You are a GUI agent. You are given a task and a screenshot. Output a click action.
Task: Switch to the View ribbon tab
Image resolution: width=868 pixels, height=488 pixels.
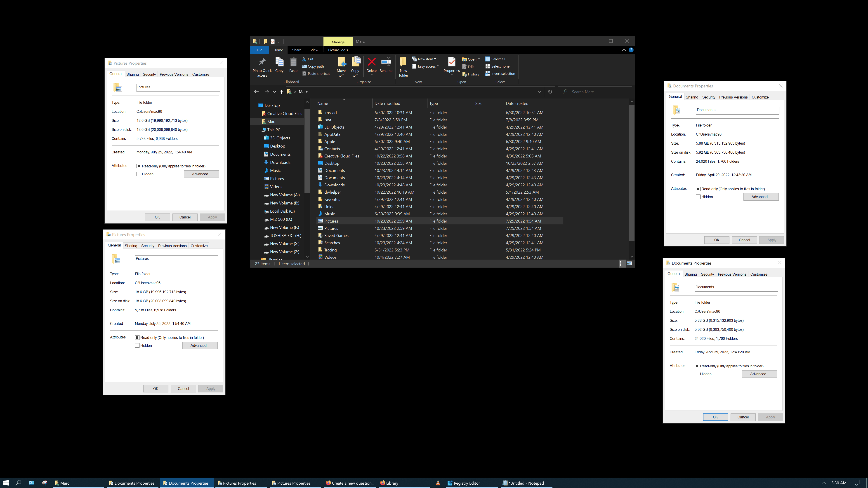[x=314, y=50]
